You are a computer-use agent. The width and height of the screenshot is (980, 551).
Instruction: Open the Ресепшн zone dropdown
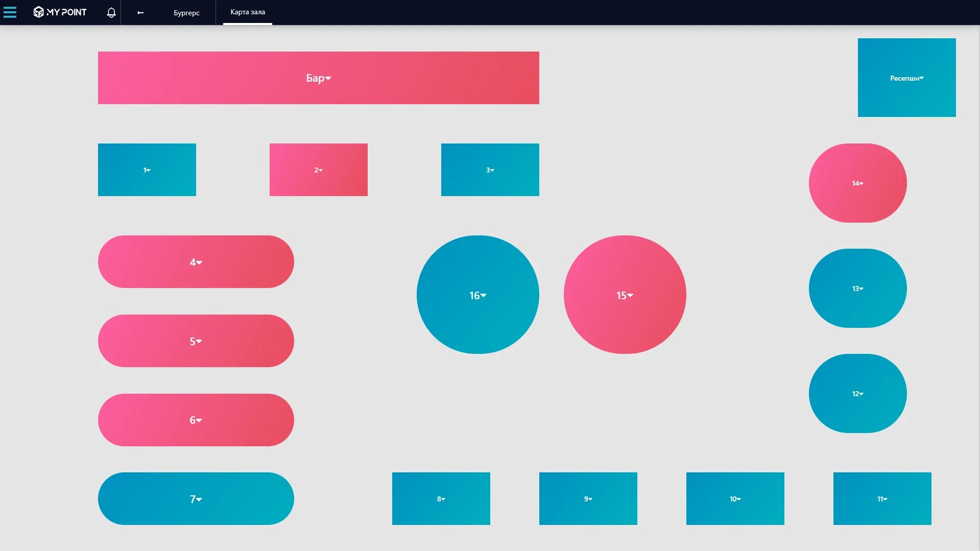[907, 78]
